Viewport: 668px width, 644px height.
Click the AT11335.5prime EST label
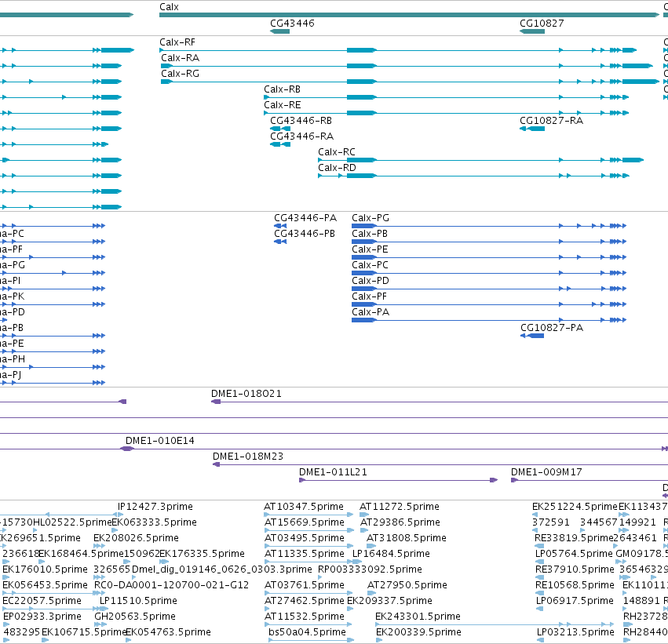pyautogui.click(x=305, y=554)
